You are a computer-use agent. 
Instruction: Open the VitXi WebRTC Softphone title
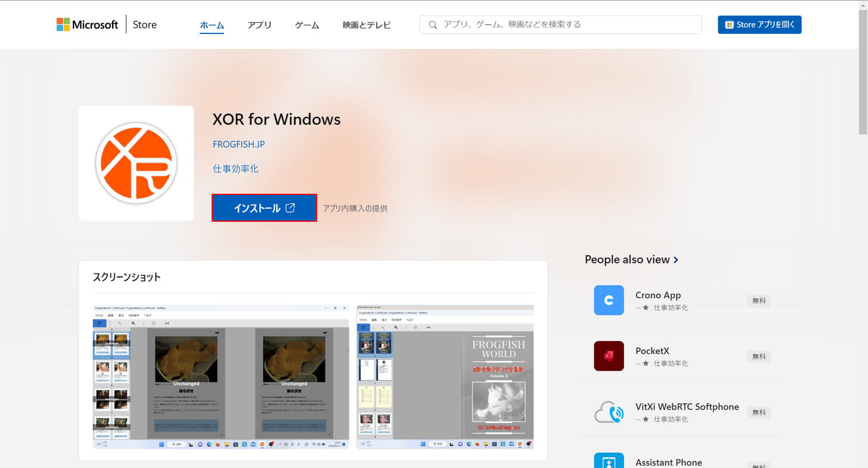687,407
